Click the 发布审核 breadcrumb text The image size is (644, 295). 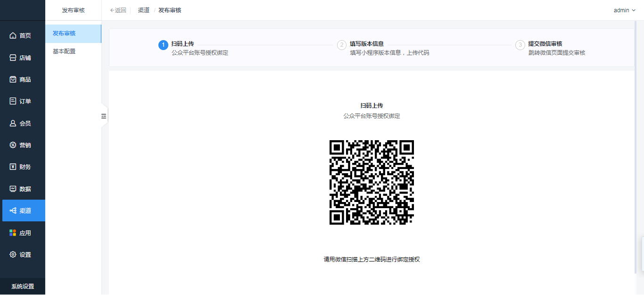pyautogui.click(x=170, y=10)
